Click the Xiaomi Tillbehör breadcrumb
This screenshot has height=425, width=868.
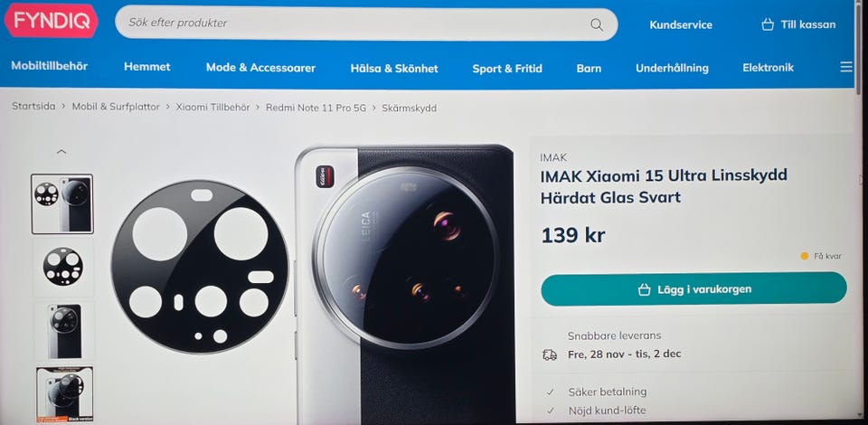(212, 108)
